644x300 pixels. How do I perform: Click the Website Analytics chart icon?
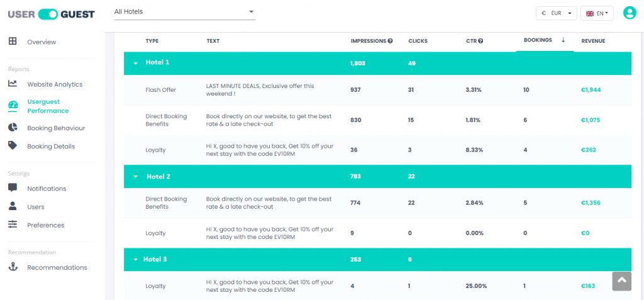tap(13, 84)
